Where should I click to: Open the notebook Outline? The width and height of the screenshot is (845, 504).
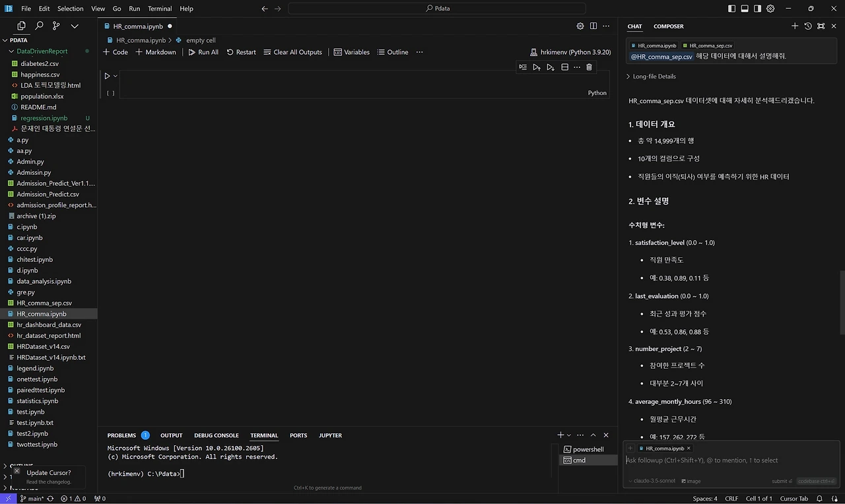(393, 52)
